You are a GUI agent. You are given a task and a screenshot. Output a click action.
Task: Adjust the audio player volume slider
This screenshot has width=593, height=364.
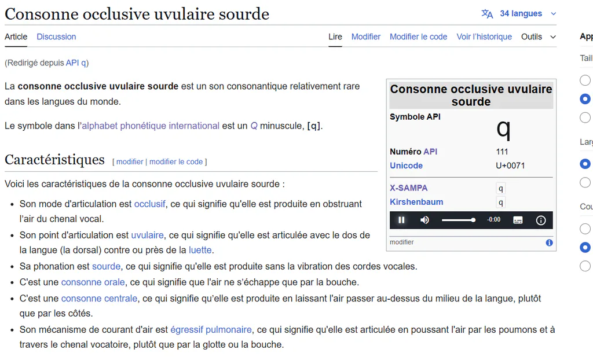[459, 220]
